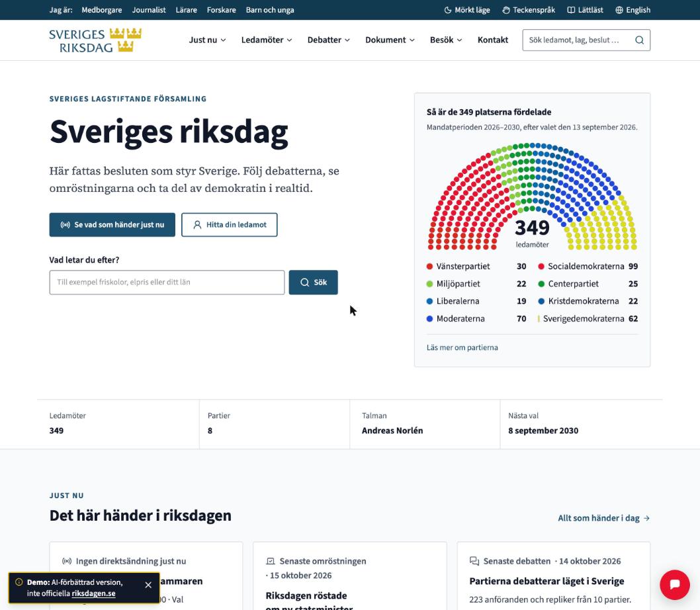The image size is (700, 610).
Task: Click the Sök search button
Action: click(314, 283)
